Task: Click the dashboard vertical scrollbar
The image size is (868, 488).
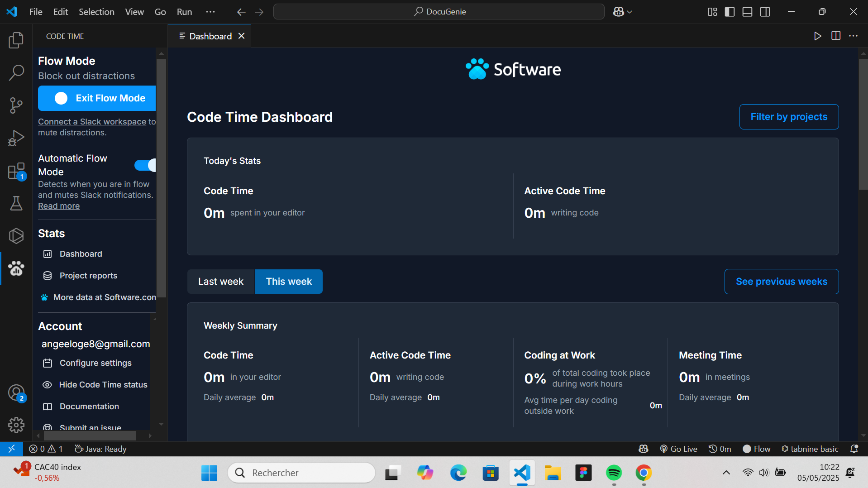Action: (x=863, y=124)
